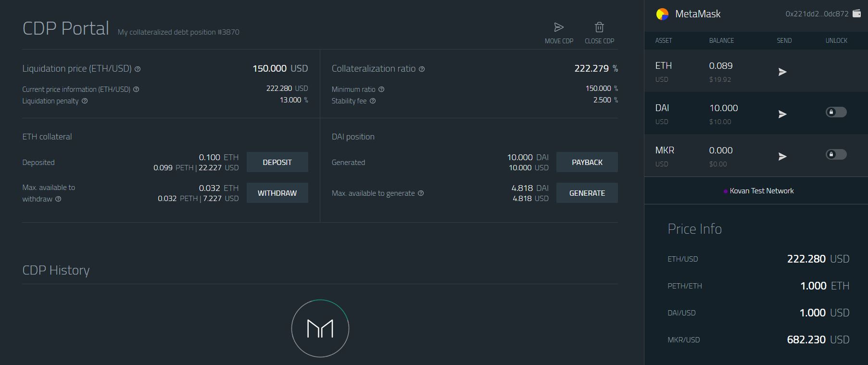Click the ETH send arrow icon
The width and height of the screenshot is (868, 365).
tap(782, 72)
